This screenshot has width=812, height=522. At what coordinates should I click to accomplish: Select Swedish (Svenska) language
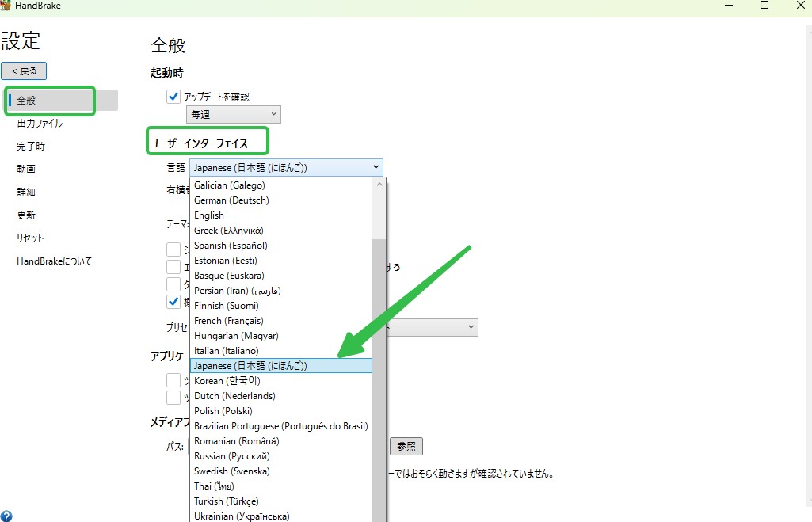tap(281, 471)
